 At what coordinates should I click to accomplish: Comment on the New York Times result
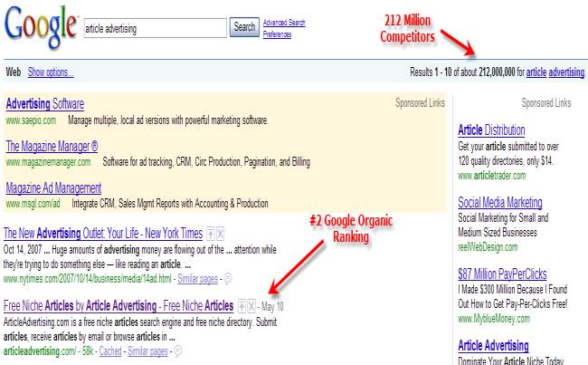pos(228,279)
